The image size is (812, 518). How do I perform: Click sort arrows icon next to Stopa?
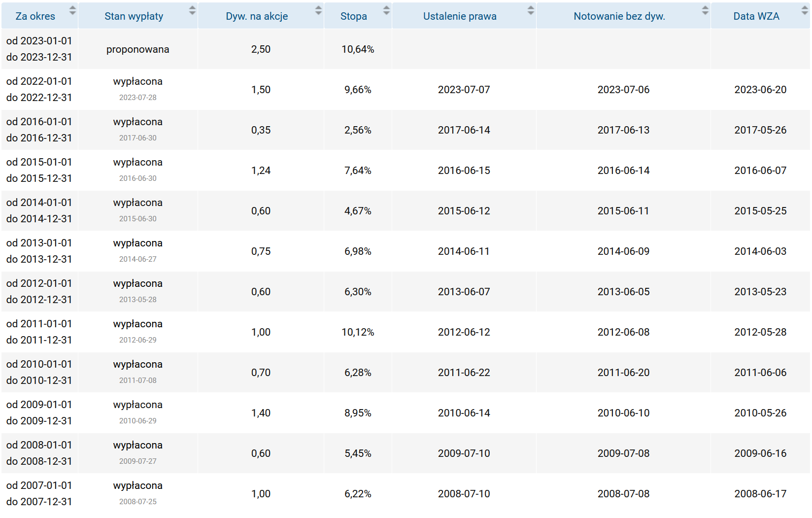click(386, 10)
